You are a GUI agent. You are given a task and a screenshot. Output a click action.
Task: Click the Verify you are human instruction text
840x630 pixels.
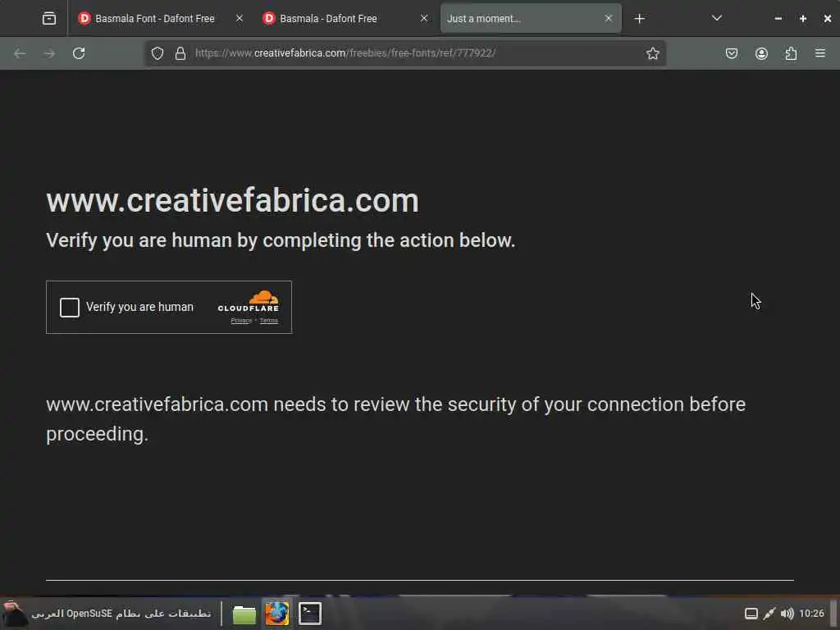[x=281, y=240]
